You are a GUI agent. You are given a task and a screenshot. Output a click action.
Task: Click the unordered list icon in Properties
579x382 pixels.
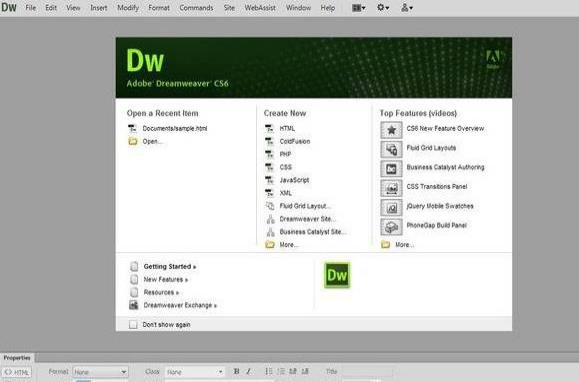(x=269, y=371)
